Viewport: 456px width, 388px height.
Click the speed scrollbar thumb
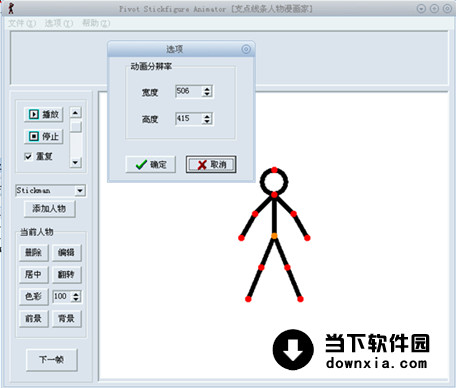coord(76,127)
